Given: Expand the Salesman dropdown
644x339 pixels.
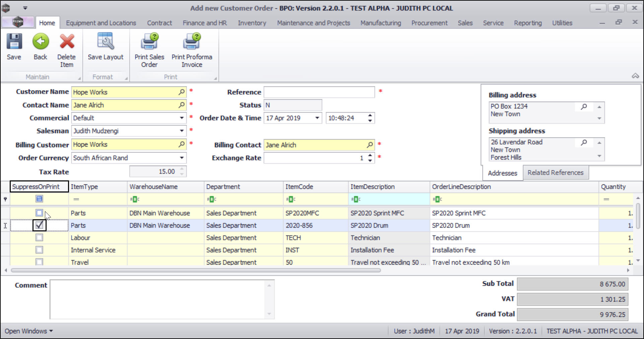Looking at the screenshot, I should 181,131.
